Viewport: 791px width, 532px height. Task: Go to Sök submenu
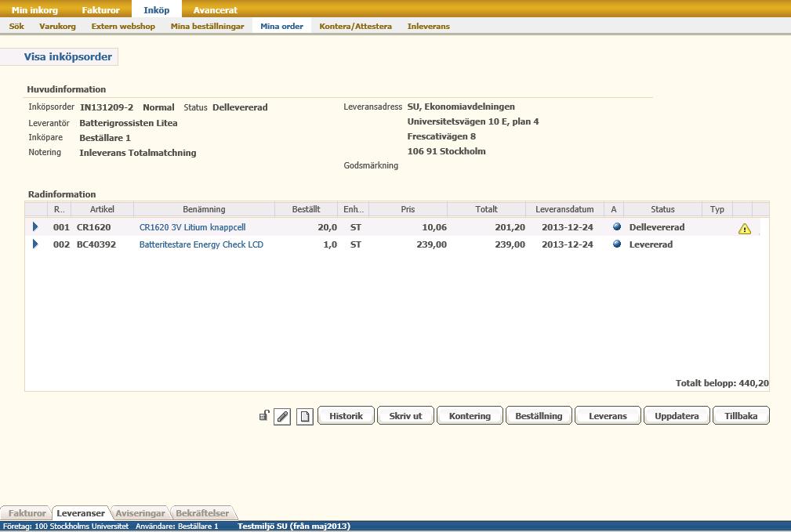(16, 26)
